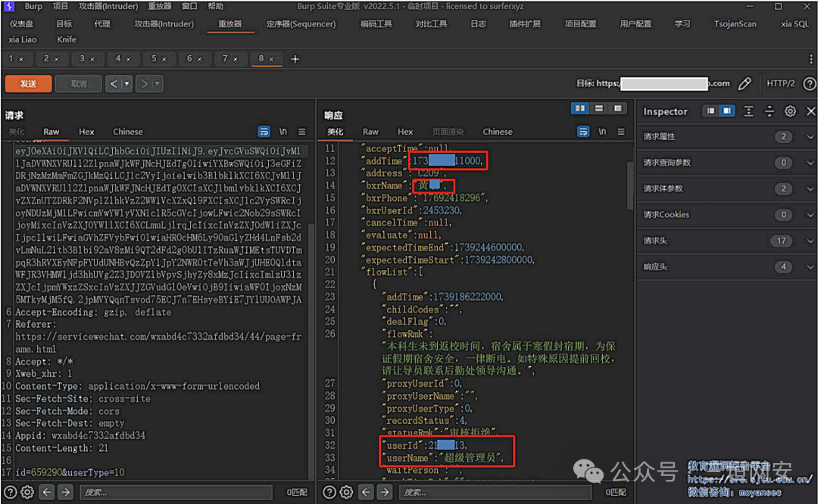The image size is (818, 504).
Task: Open response search help icon
Action: pyautogui.click(x=329, y=492)
